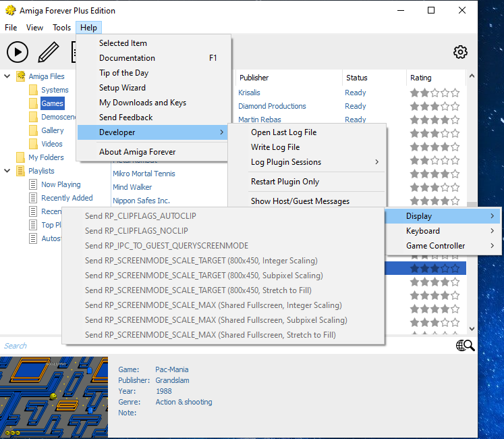This screenshot has height=439, width=504.
Task: Click the Diamond Productions publisher cell
Action: point(272,106)
